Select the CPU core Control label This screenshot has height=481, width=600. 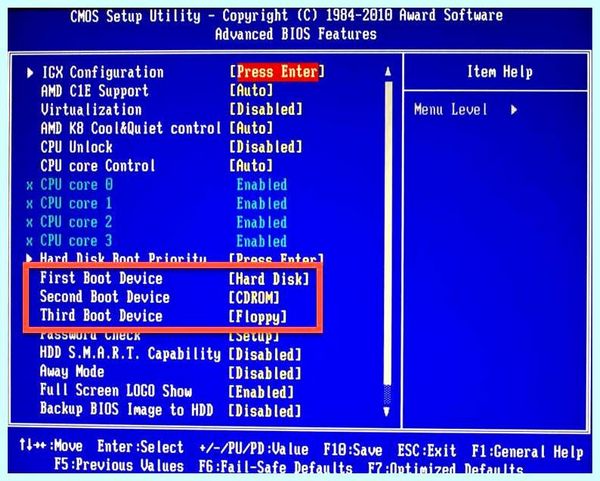[98, 166]
